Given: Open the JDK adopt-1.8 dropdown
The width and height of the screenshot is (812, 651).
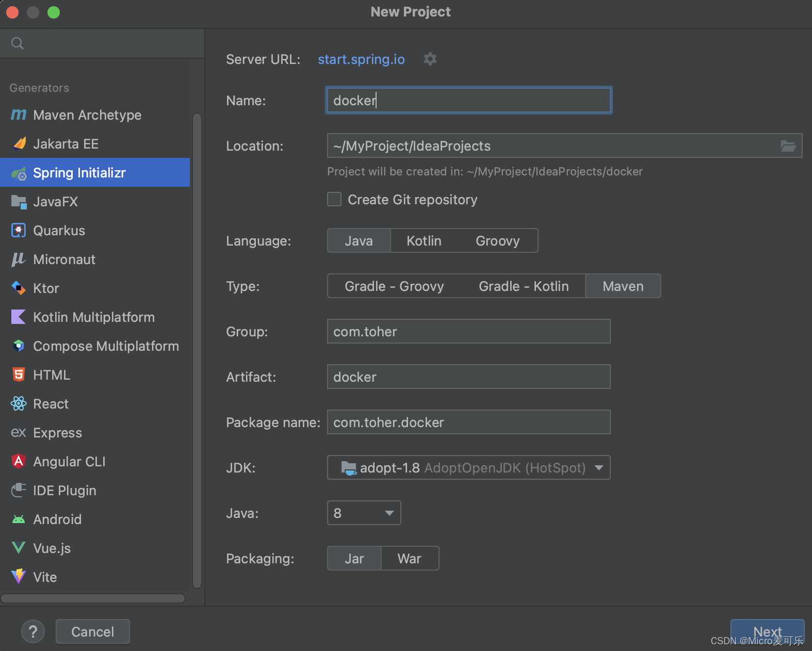Looking at the screenshot, I should pyautogui.click(x=469, y=468).
